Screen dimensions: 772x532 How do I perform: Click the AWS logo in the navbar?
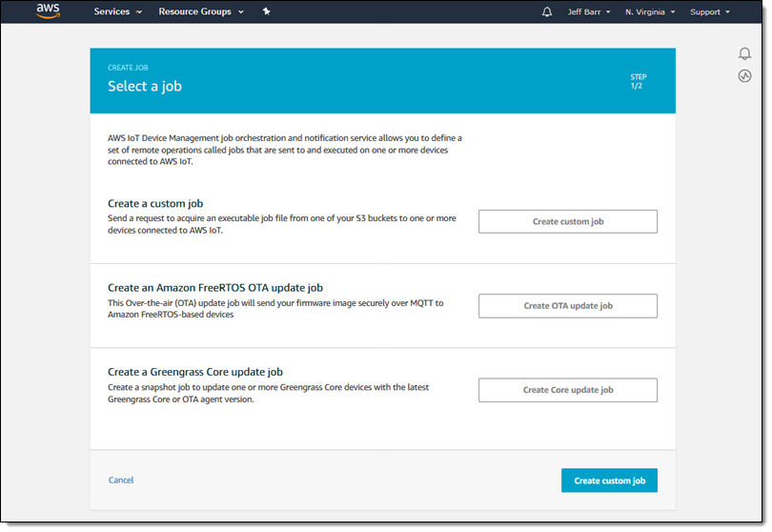click(x=48, y=11)
